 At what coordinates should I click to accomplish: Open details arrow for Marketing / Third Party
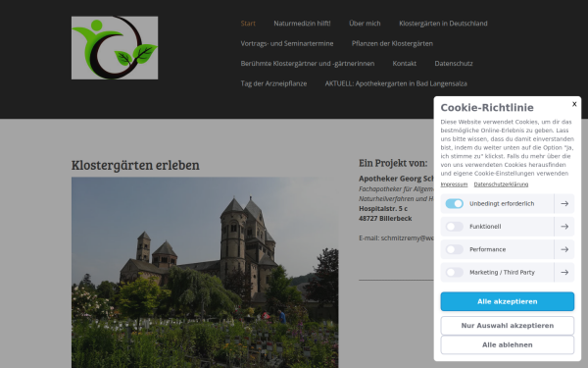[564, 272]
